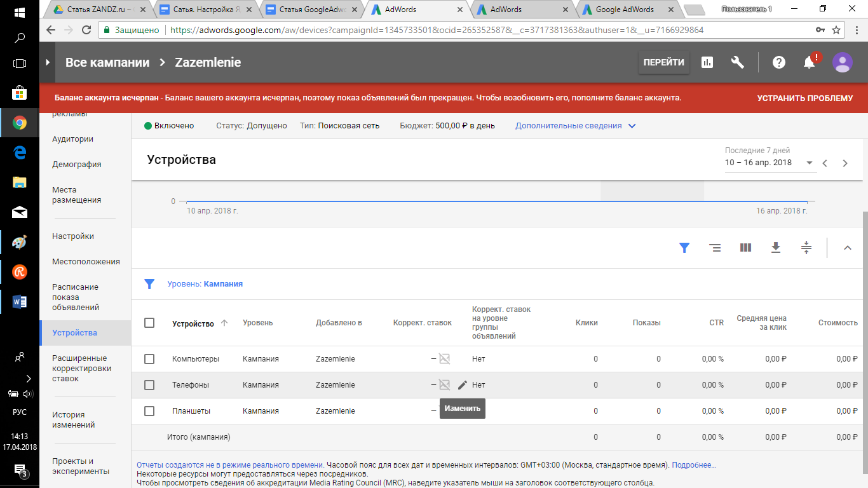Click the download report icon
Image resolution: width=868 pixels, height=488 pixels.
coord(775,248)
